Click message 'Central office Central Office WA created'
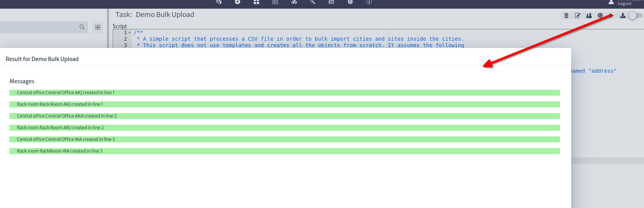644x208 pixels. 66,139
